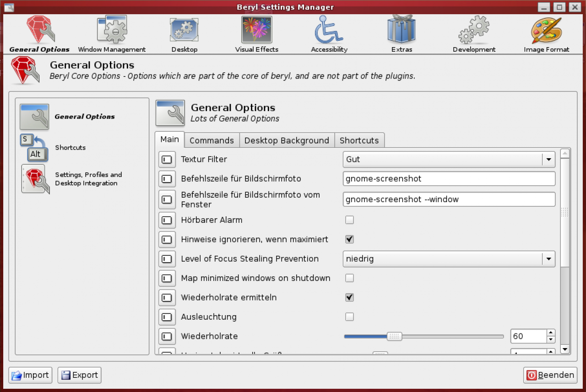Click the Level of Focus Stealing Prevention label

pos(250,259)
